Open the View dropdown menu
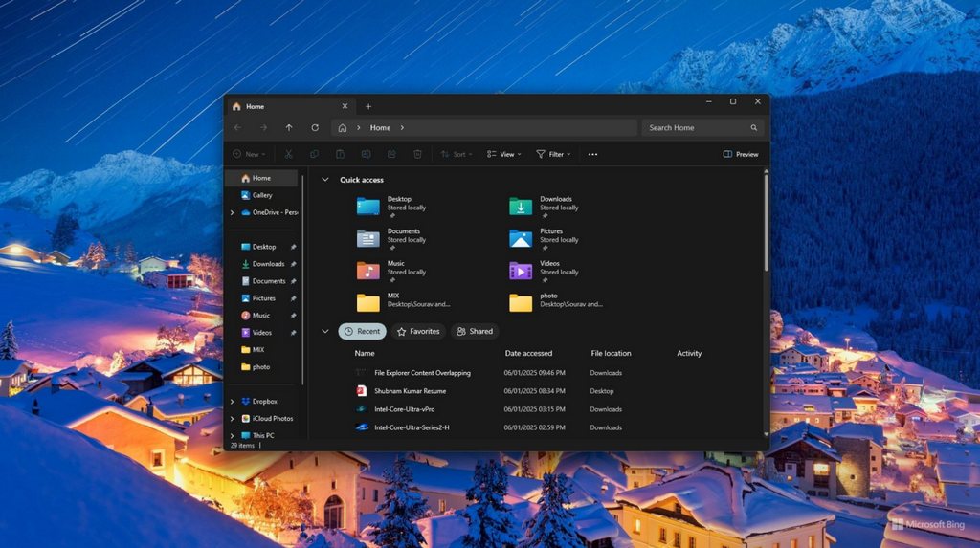This screenshot has width=980, height=548. (x=503, y=154)
